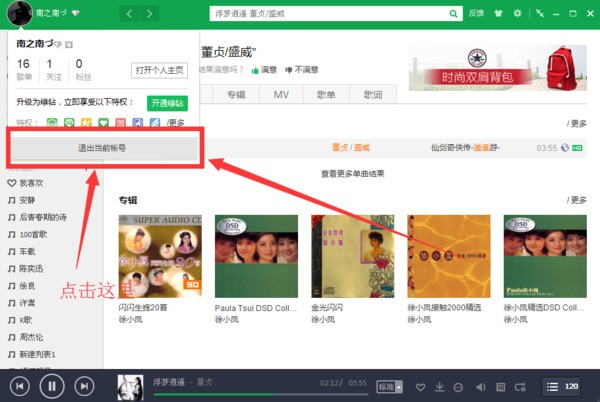
Task: Open the 徐小凤接触2000精选 album cover
Action: tap(449, 256)
